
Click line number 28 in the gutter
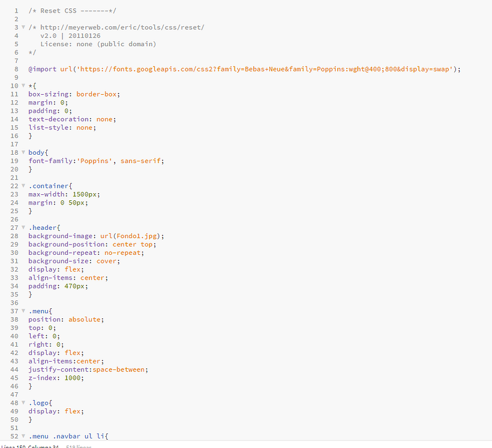pos(14,236)
